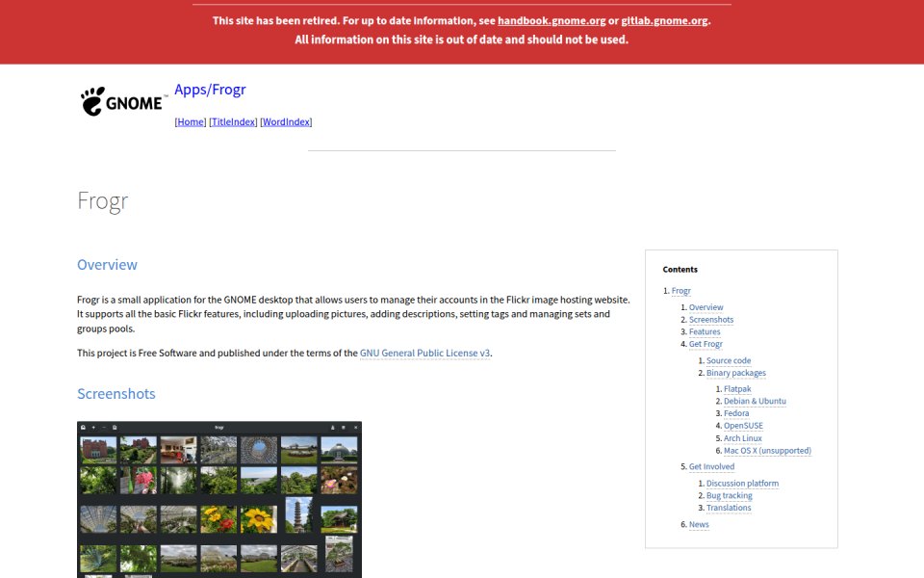This screenshot has height=578, width=924.
Task: Click the Contents box title
Action: click(x=680, y=270)
